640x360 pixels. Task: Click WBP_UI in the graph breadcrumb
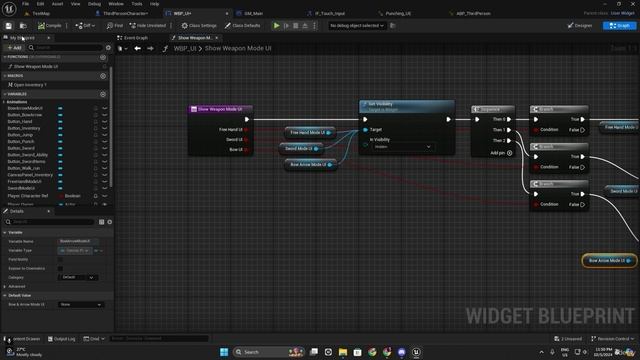(x=185, y=49)
